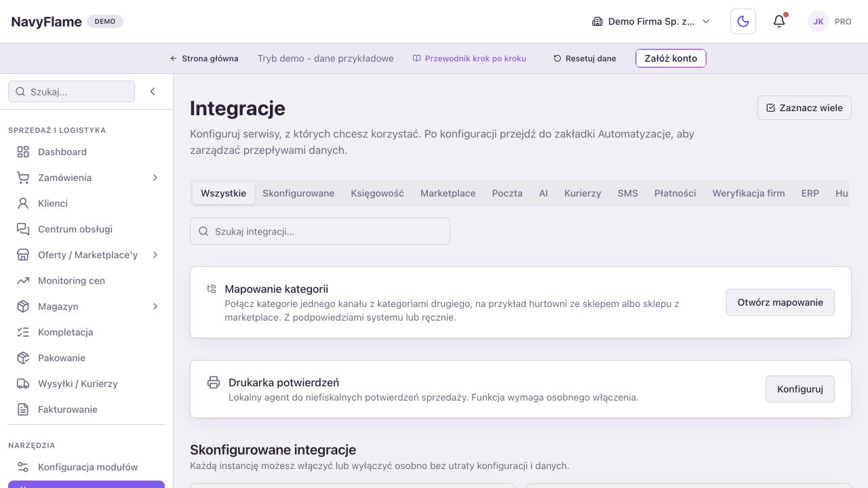Click Konfiguruj for Drukarka potwierdzeń
This screenshot has width=868, height=488.
800,389
